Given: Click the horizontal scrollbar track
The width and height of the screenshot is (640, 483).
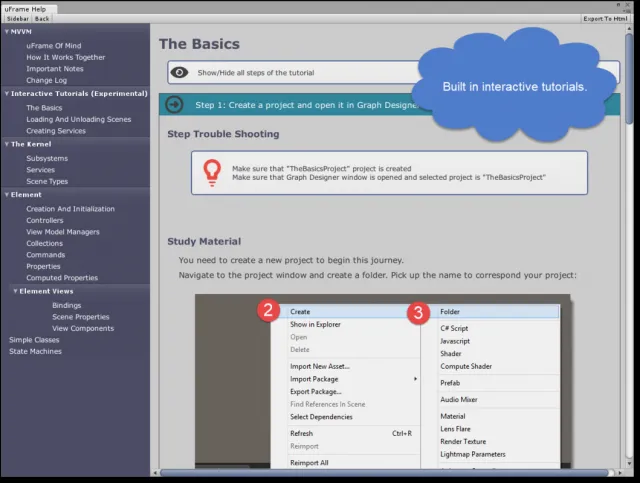Looking at the screenshot, I should 386,473.
